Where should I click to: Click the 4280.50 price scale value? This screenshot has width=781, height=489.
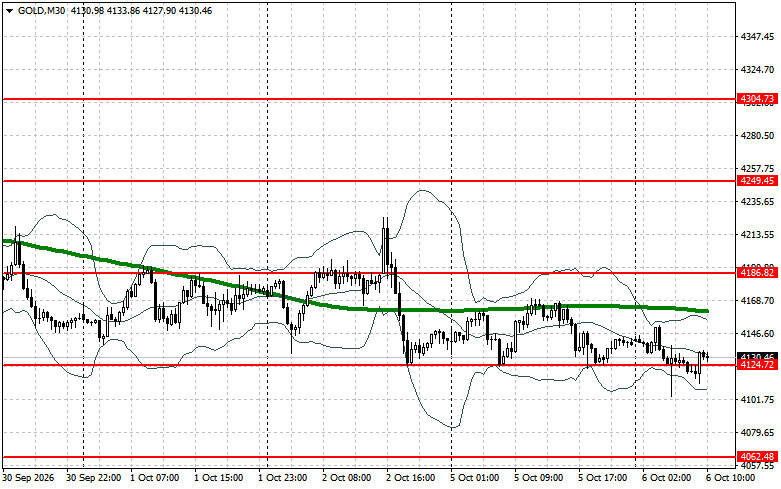757,136
